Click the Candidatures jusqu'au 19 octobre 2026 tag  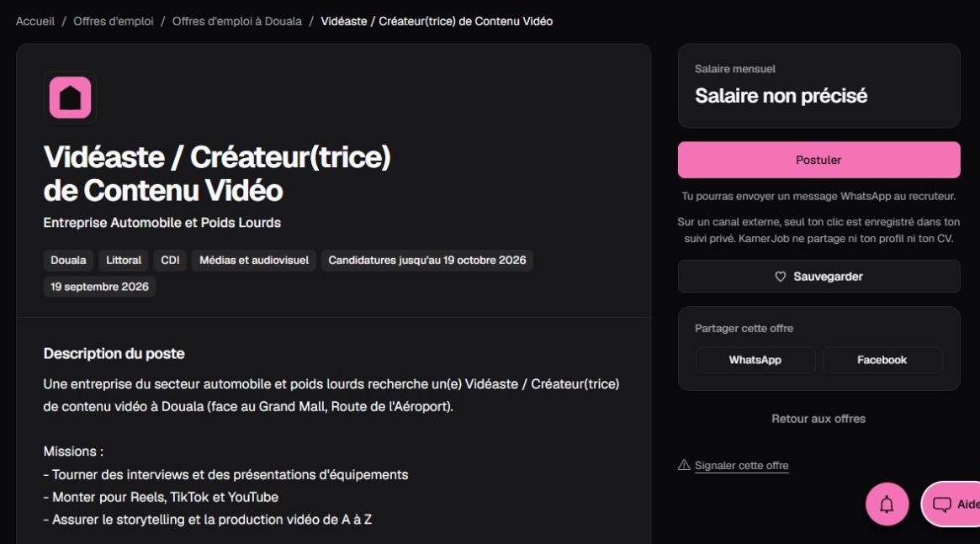click(x=426, y=261)
